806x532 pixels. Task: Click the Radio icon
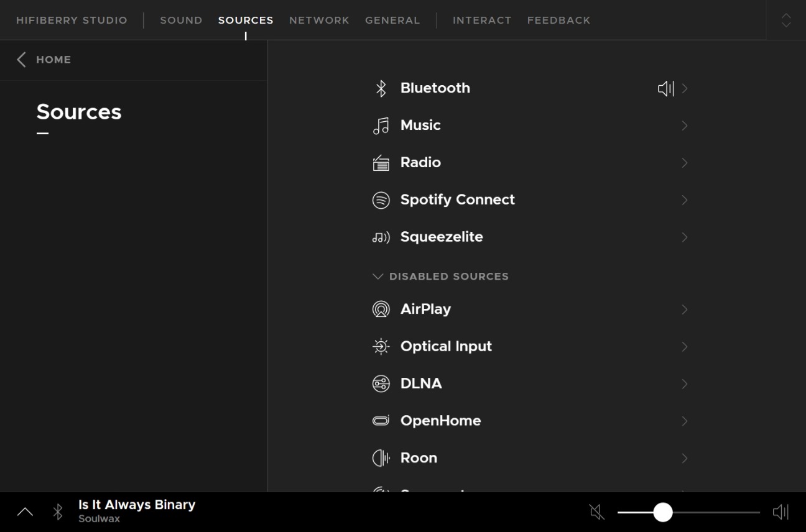(x=381, y=163)
